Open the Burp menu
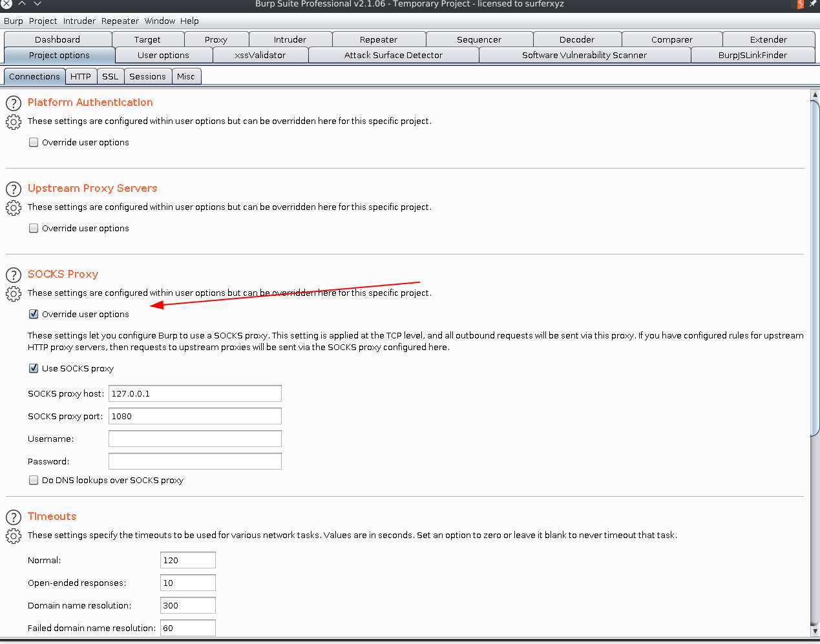Viewport: 820px width, 644px height. pos(14,21)
